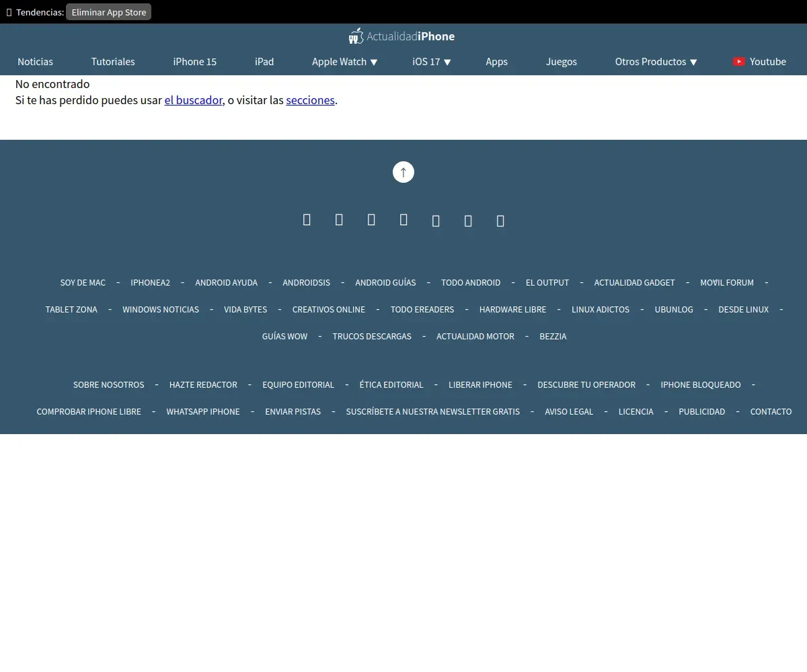Click the 'No encontrado' heading text

tap(52, 84)
